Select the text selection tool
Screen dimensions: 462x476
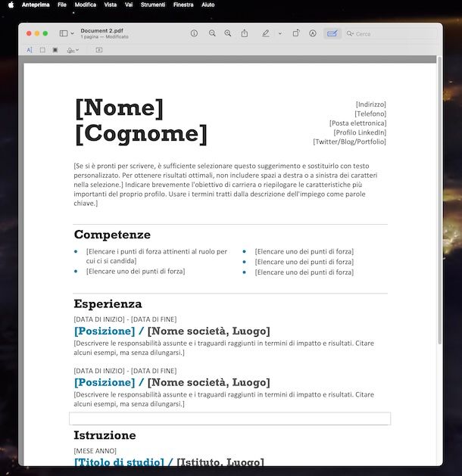(30, 50)
